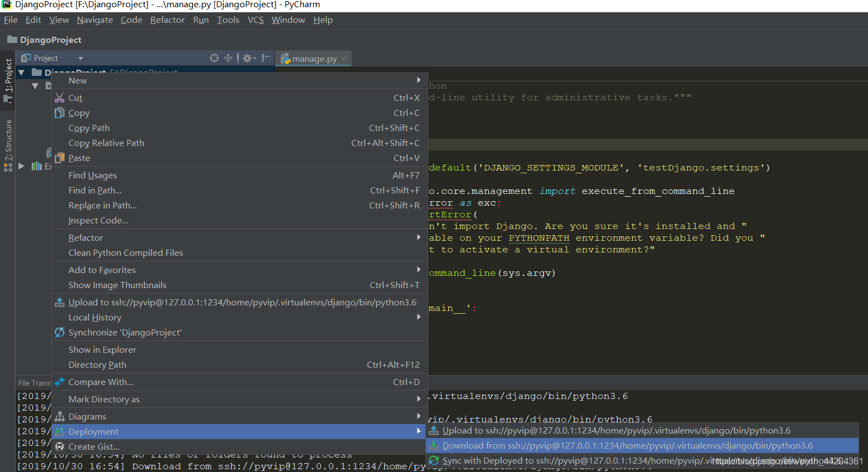
Task: Open the VCS menu
Action: (x=256, y=20)
